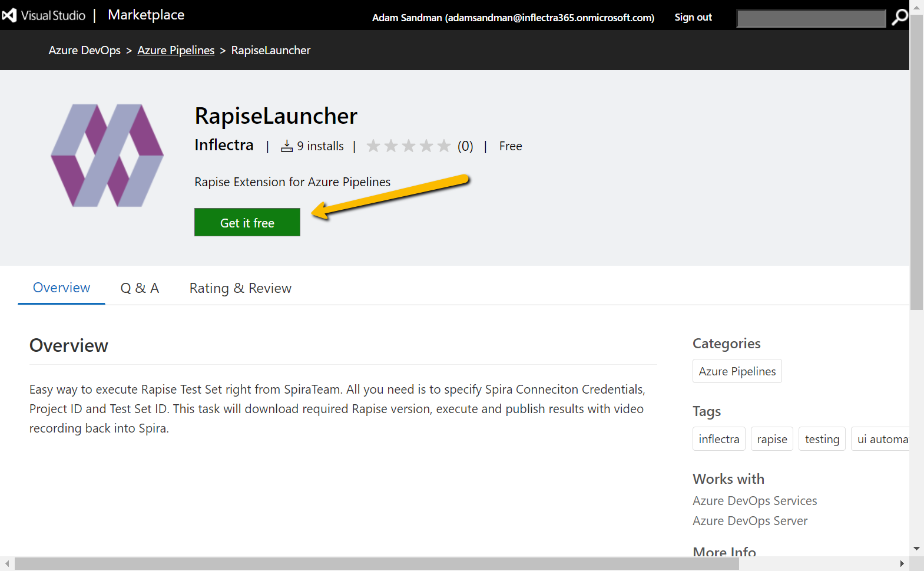The image size is (924, 571).
Task: Click the scroll down arrow
Action: tap(917, 549)
